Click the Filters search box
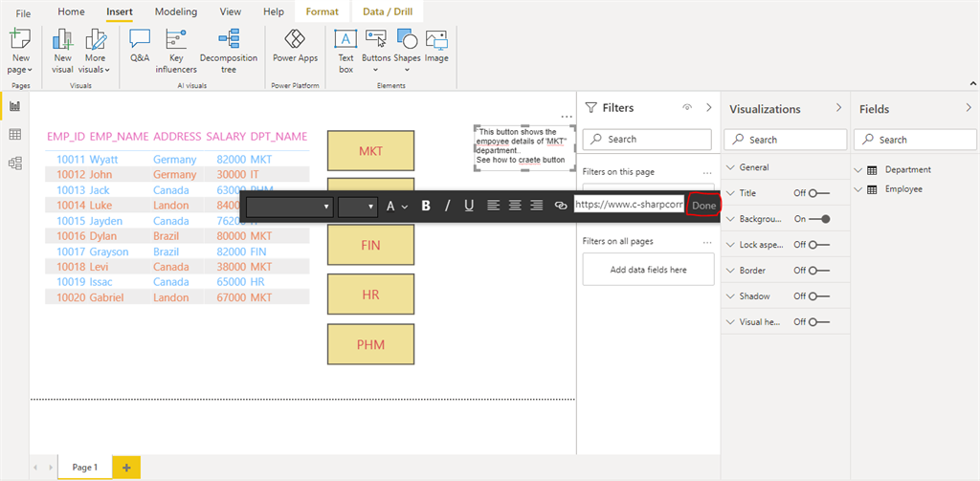Screen dimensions: 980x481 647,140
